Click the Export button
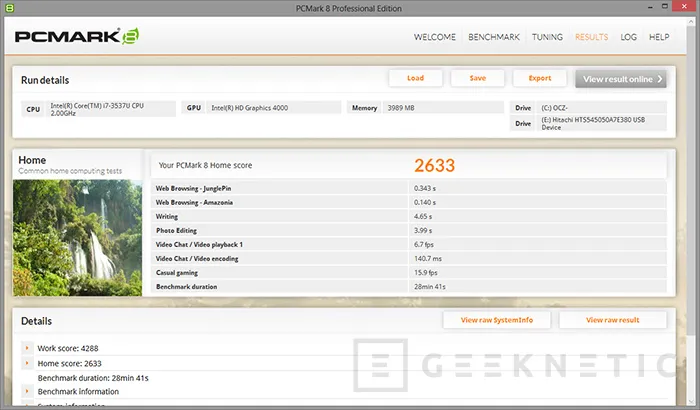This screenshot has height=410, width=700. point(540,78)
